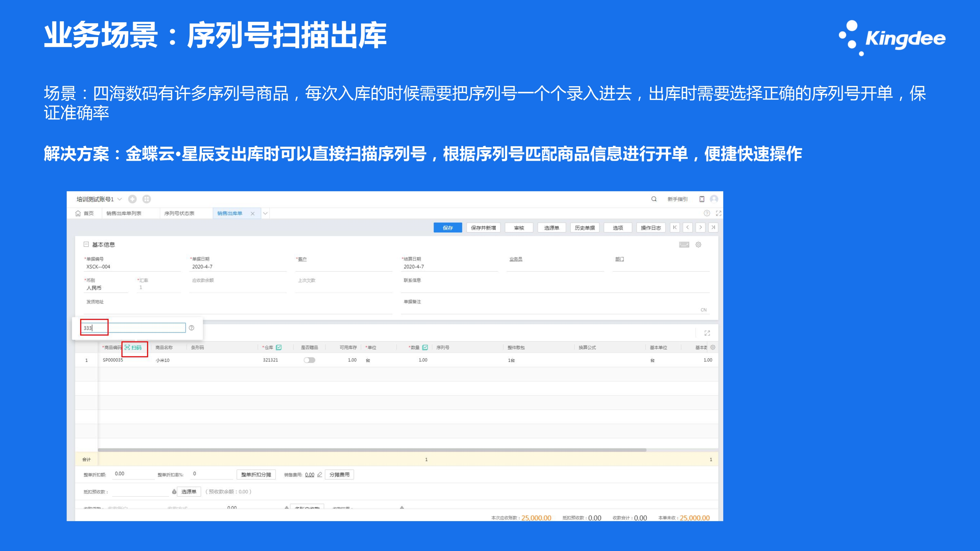
Task: Open the tab list dropdown chevron
Action: (x=265, y=213)
